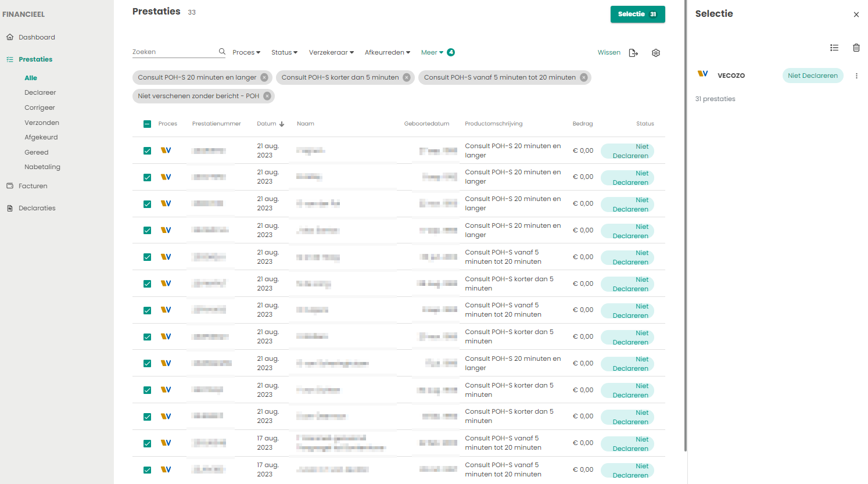Select Declareer under Prestaties
868x484 pixels.
pyautogui.click(x=40, y=92)
